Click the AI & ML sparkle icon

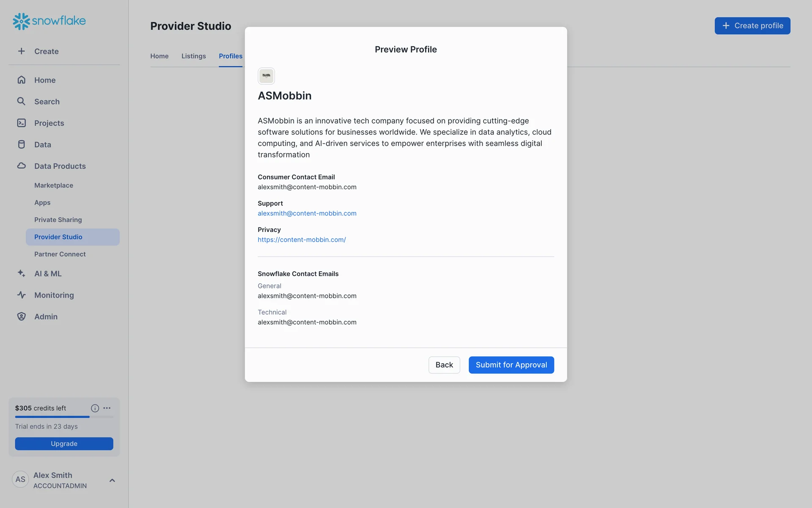(22, 273)
